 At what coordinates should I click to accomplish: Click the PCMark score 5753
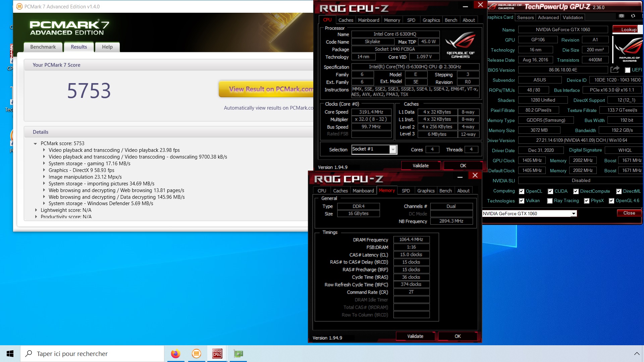pyautogui.click(x=89, y=90)
